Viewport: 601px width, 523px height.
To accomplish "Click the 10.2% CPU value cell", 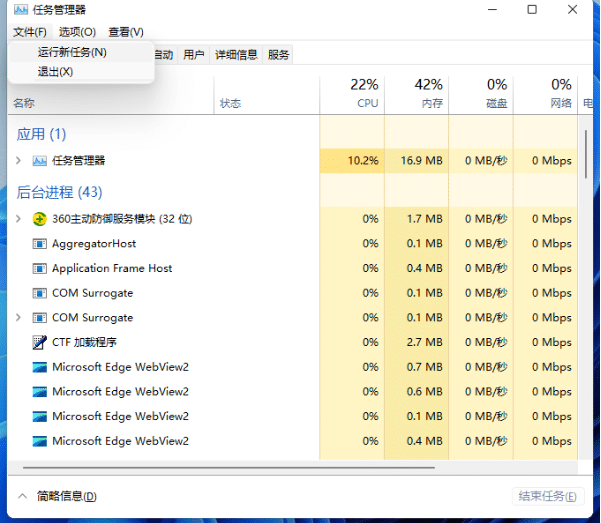I will point(352,161).
